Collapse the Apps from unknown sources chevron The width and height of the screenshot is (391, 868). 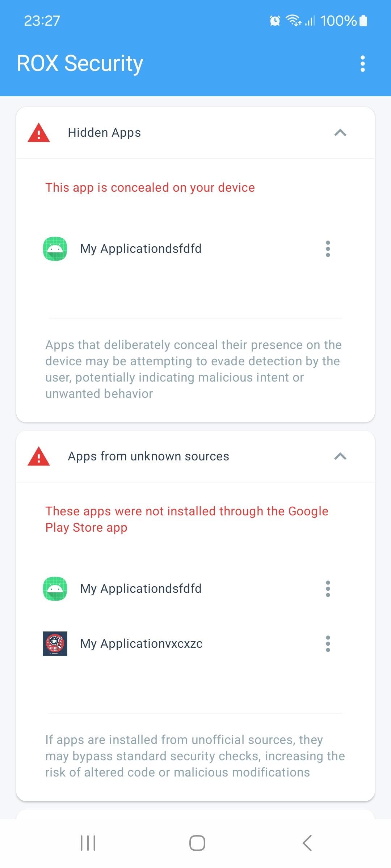point(340,456)
